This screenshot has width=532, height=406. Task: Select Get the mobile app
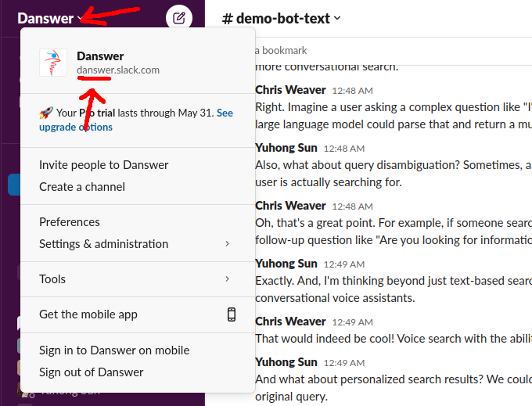pos(88,314)
